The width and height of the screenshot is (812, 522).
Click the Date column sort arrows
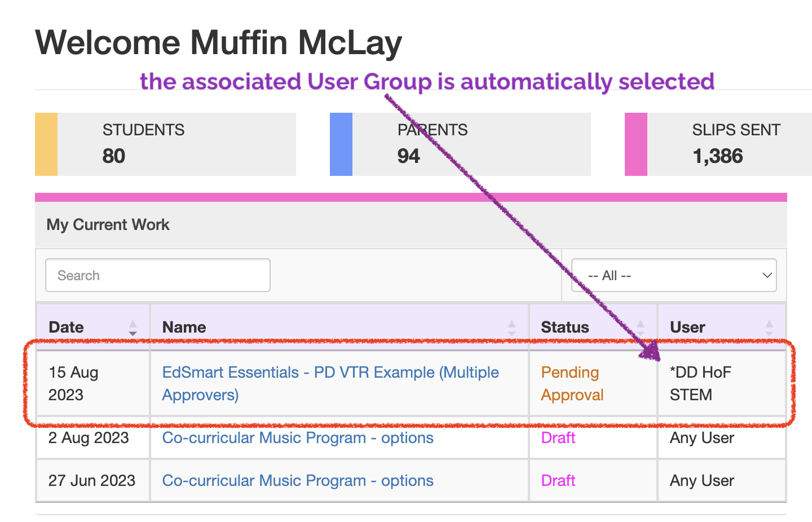click(133, 328)
